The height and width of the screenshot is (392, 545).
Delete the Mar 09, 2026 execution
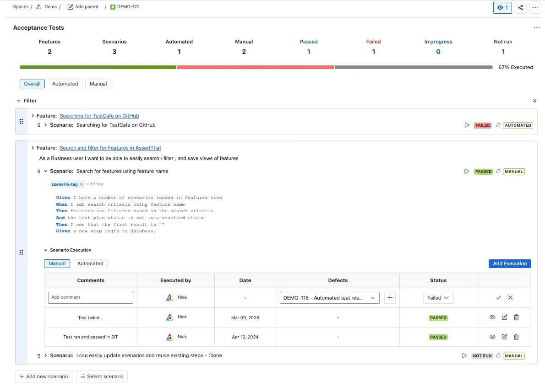[x=516, y=317]
